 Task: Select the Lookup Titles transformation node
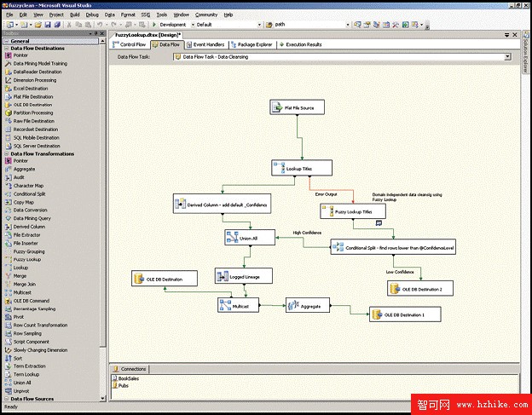(x=302, y=168)
